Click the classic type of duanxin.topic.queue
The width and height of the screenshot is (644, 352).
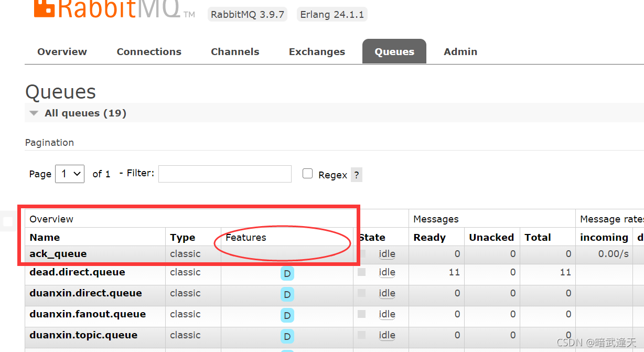click(185, 335)
